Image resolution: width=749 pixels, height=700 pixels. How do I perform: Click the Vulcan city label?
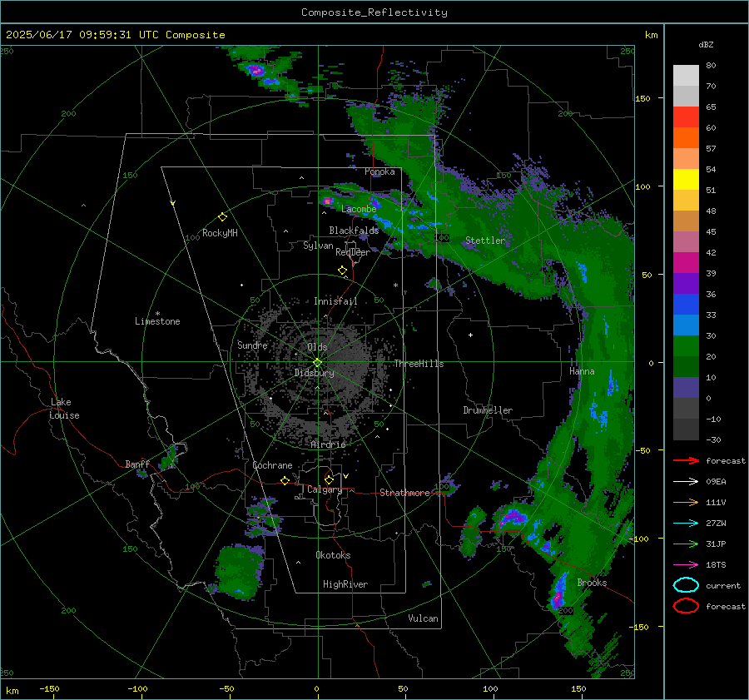(x=424, y=618)
